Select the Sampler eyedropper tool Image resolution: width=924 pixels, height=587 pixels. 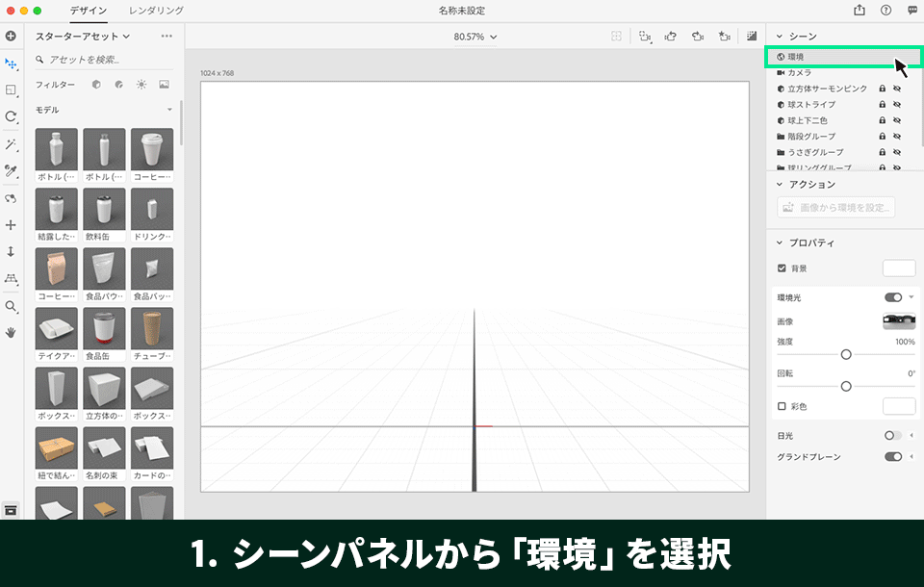tap(11, 171)
